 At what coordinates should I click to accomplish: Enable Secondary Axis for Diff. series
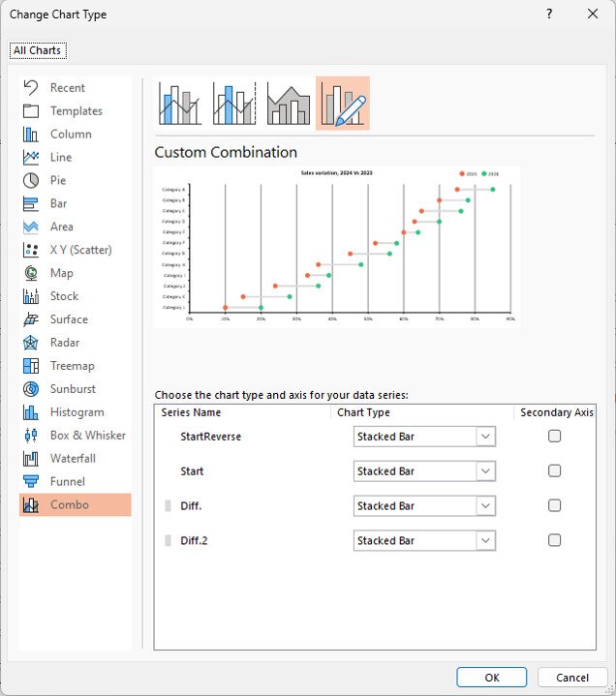(554, 505)
